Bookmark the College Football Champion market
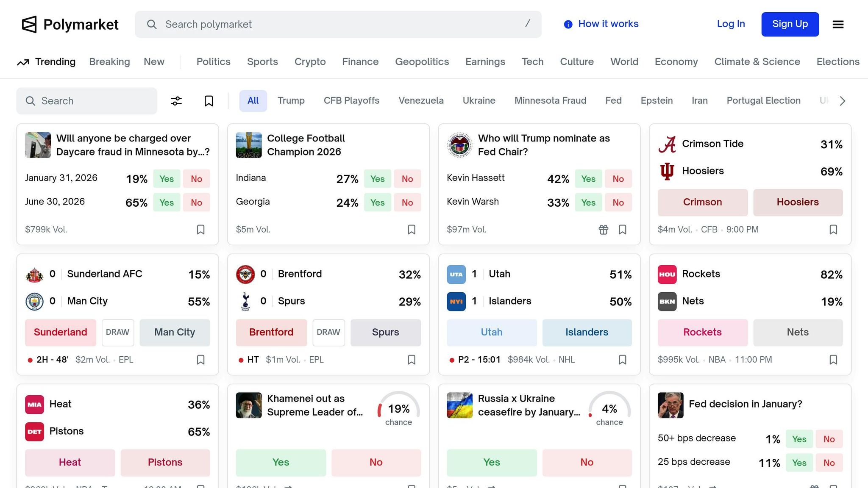Image resolution: width=868 pixels, height=488 pixels. (412, 230)
